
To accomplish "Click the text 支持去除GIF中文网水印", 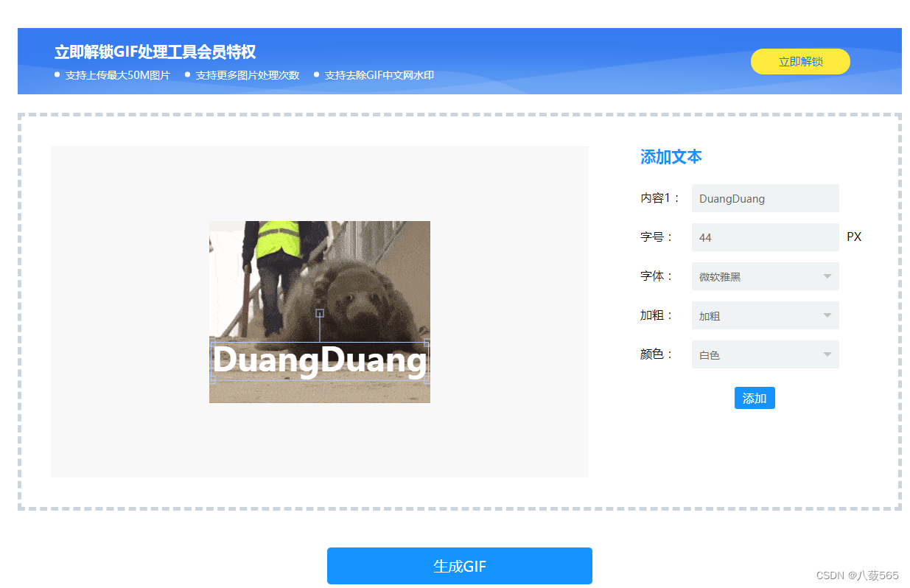I will click(x=379, y=75).
